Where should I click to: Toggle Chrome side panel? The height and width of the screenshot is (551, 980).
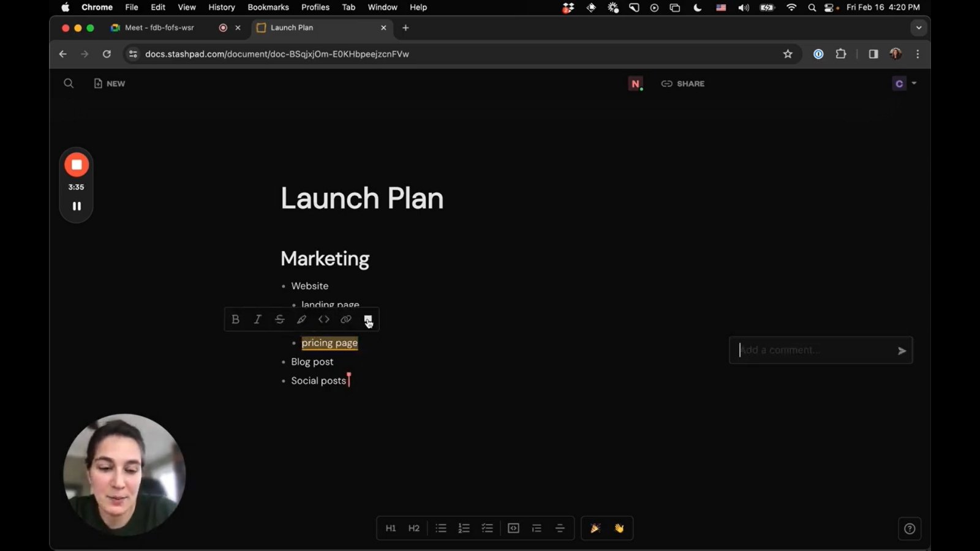click(x=873, y=54)
